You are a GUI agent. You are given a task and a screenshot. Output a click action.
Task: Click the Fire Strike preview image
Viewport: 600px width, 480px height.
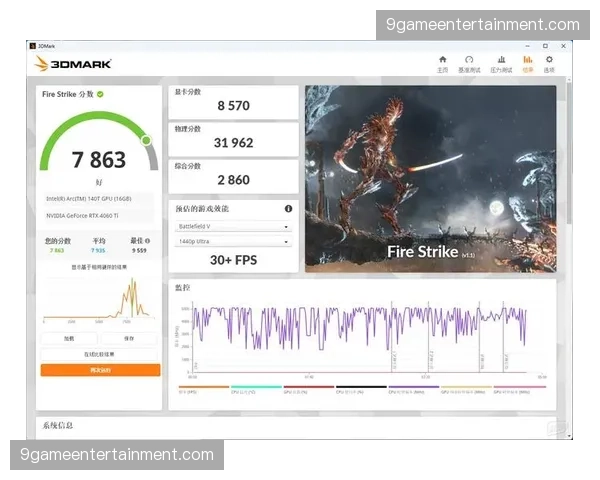coord(430,178)
